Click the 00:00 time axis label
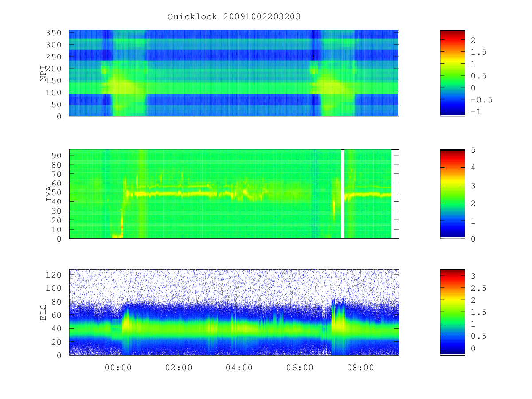The image size is (532, 399). point(118,368)
